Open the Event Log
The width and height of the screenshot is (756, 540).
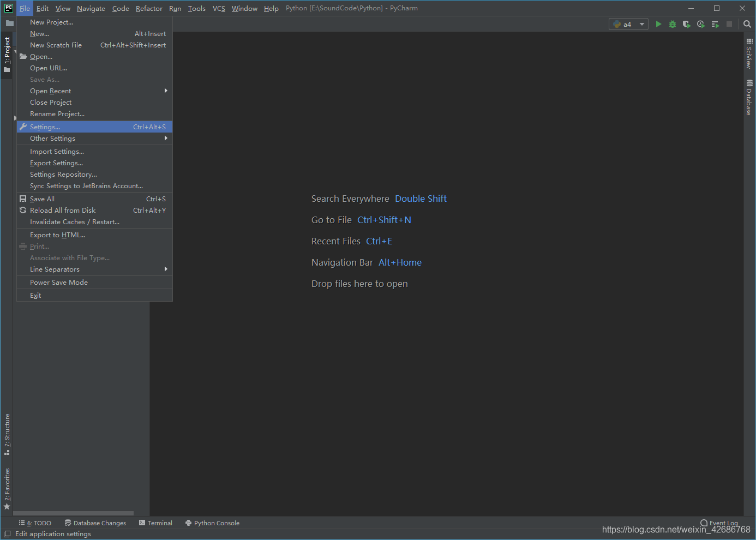719,523
